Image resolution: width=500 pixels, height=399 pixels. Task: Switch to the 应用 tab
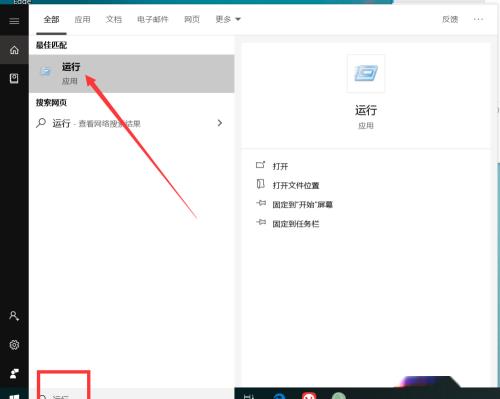(82, 20)
